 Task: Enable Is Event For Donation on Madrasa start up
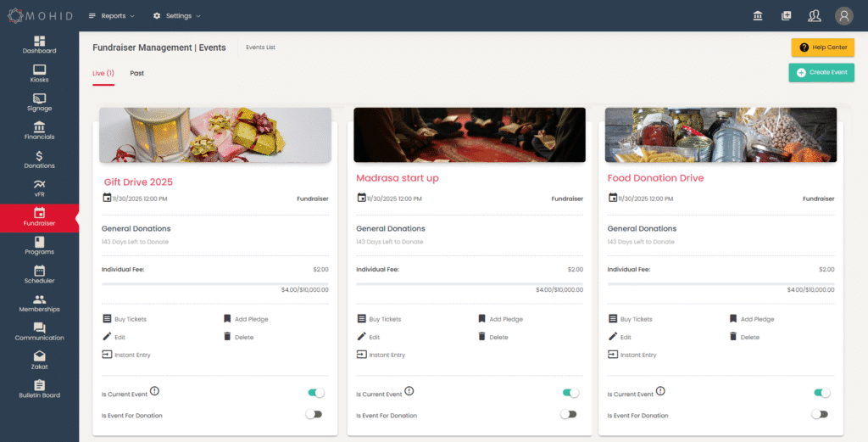tap(568, 414)
